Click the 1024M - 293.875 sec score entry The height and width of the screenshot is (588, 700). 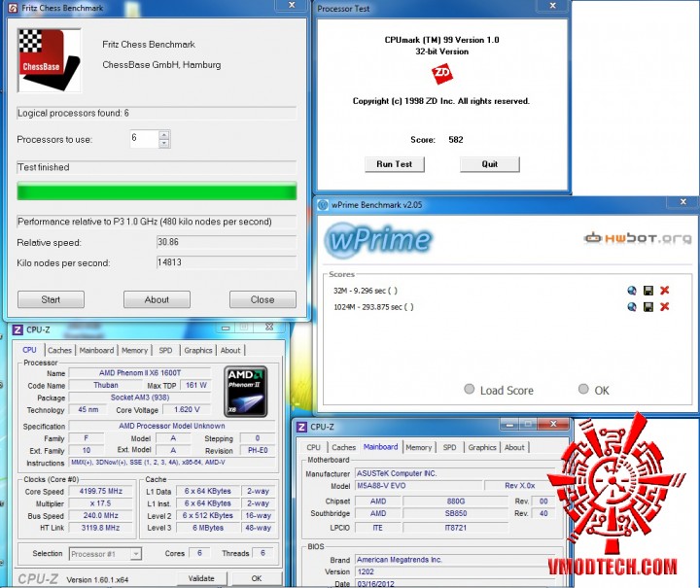pos(373,307)
